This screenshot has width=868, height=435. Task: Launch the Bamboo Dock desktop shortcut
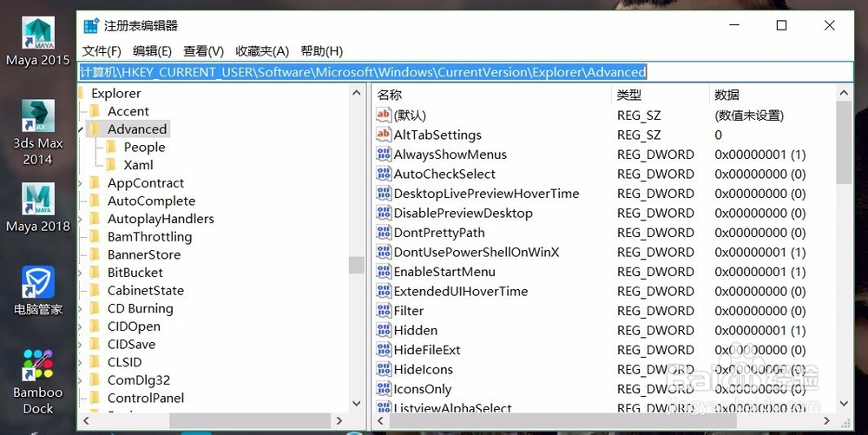(x=38, y=382)
